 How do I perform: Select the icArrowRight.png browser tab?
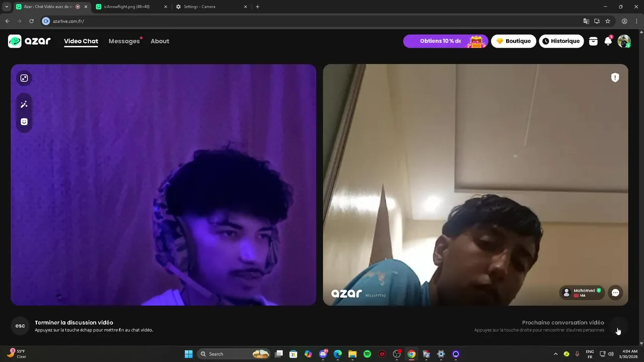click(131, 7)
